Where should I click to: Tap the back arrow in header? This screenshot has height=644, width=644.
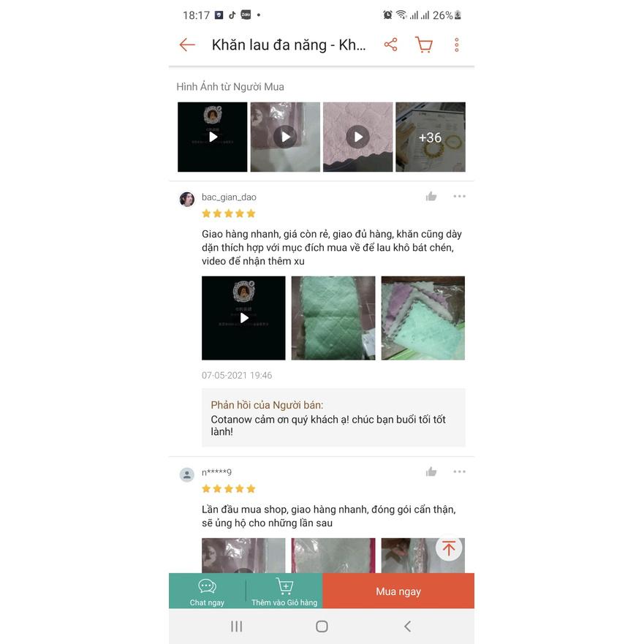pos(187,45)
